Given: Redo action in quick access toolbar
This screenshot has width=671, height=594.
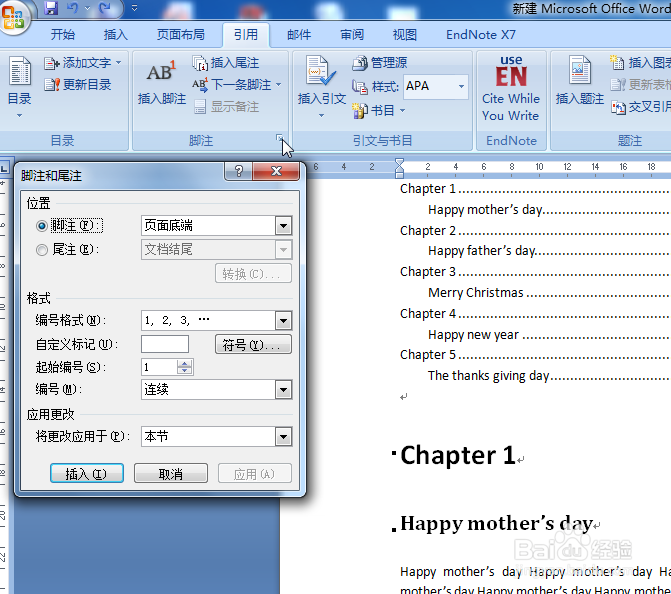Looking at the screenshot, I should (105, 8).
